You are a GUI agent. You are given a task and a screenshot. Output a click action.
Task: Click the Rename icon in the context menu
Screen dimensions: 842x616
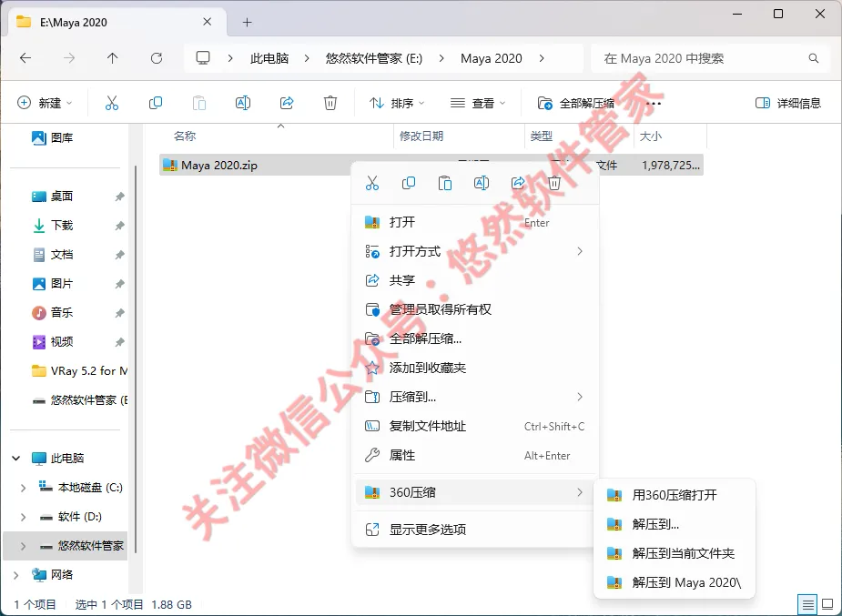[x=482, y=184]
